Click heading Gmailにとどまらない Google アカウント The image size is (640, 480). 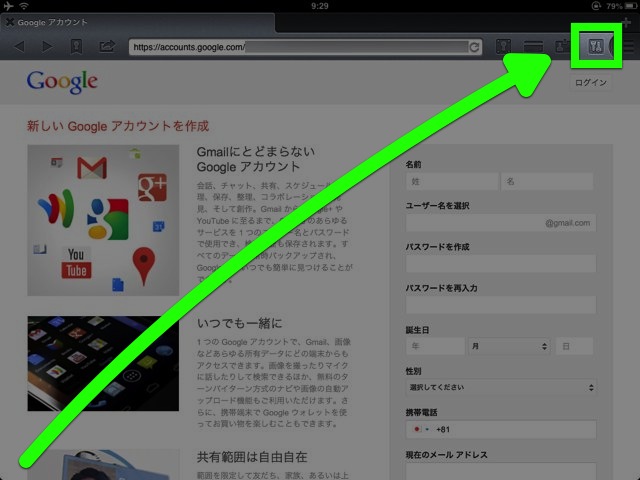click(x=256, y=159)
